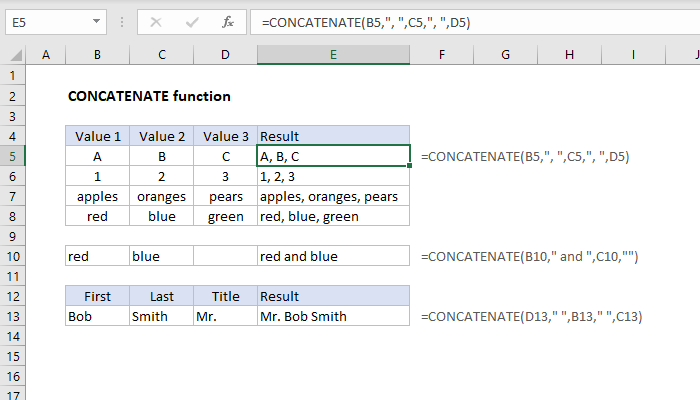Click the formula bar resize dots handle

pos(122,22)
